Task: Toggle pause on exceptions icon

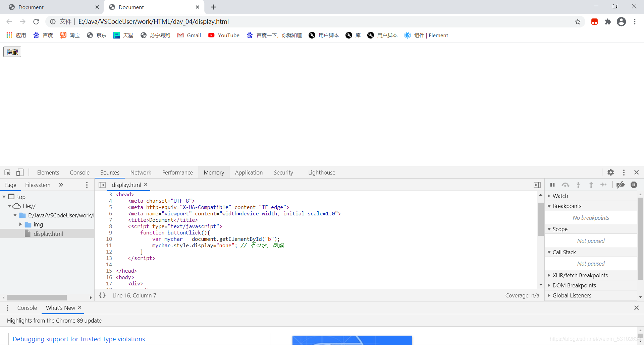Action: pos(634,185)
